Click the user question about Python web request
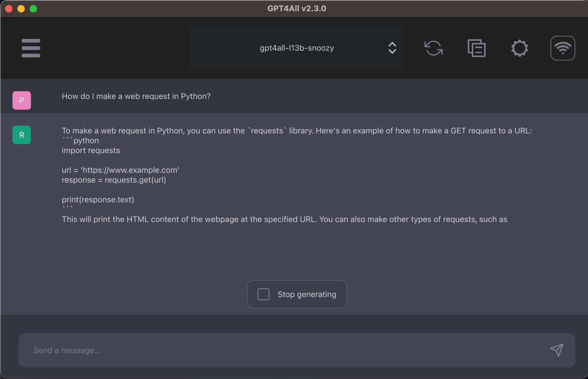This screenshot has width=588, height=379. tap(136, 96)
